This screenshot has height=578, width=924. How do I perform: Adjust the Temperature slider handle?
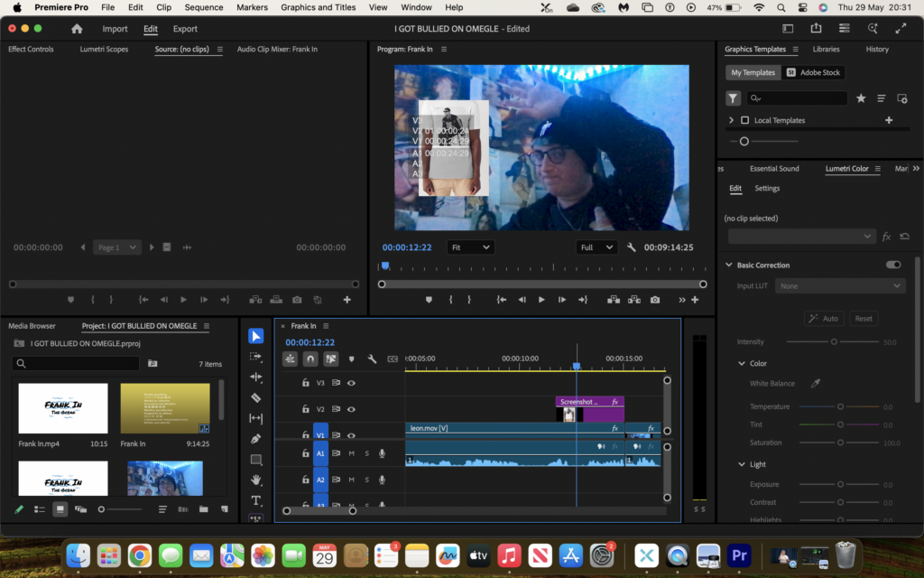pos(840,407)
